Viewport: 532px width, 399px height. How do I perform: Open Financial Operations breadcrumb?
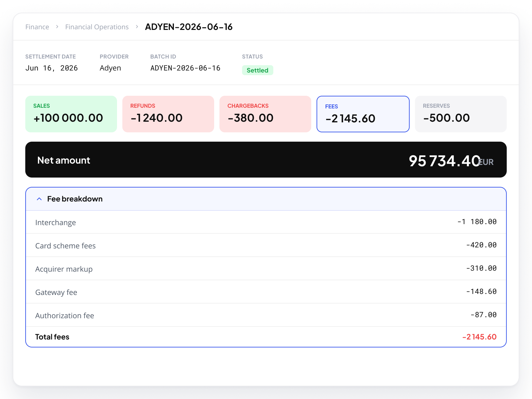point(97,27)
